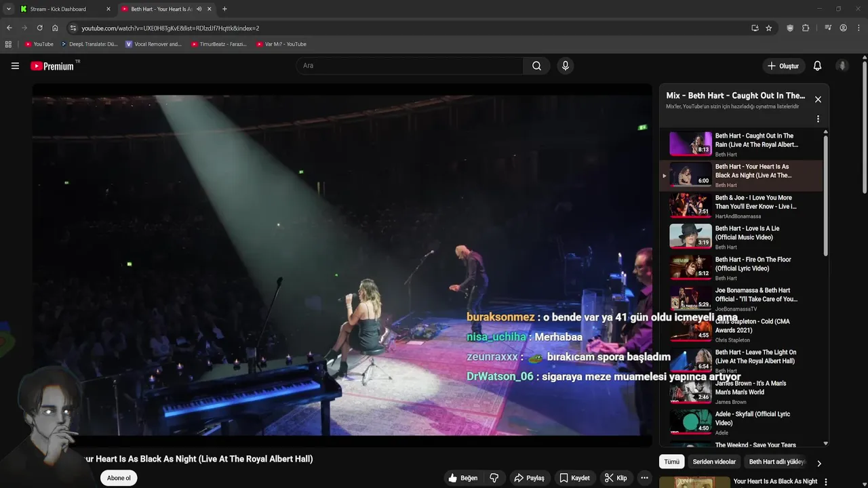
Task: Open the YouTube bookmark
Action: [39, 44]
